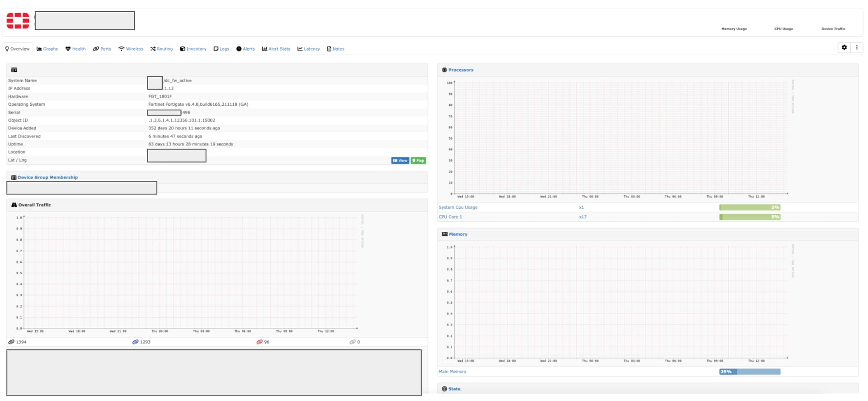The width and height of the screenshot is (868, 401).
Task: Click the CPU Core 1 5% bar
Action: (x=750, y=217)
